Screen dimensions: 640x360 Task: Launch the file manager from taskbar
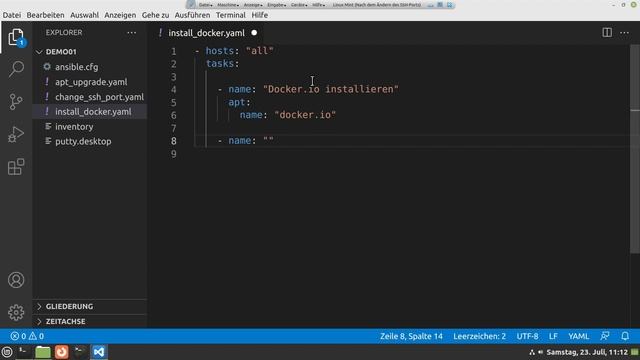pos(42,352)
